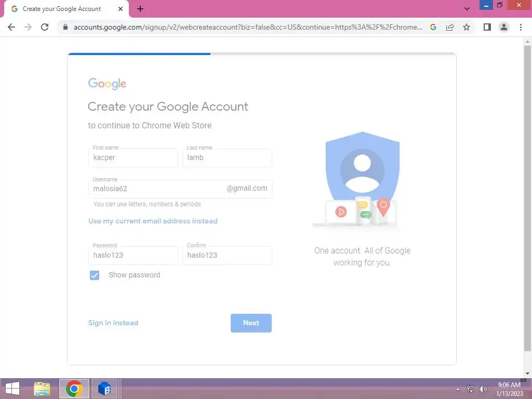Open the blue B cube app in taskbar
This screenshot has width=532, height=399.
[x=104, y=389]
